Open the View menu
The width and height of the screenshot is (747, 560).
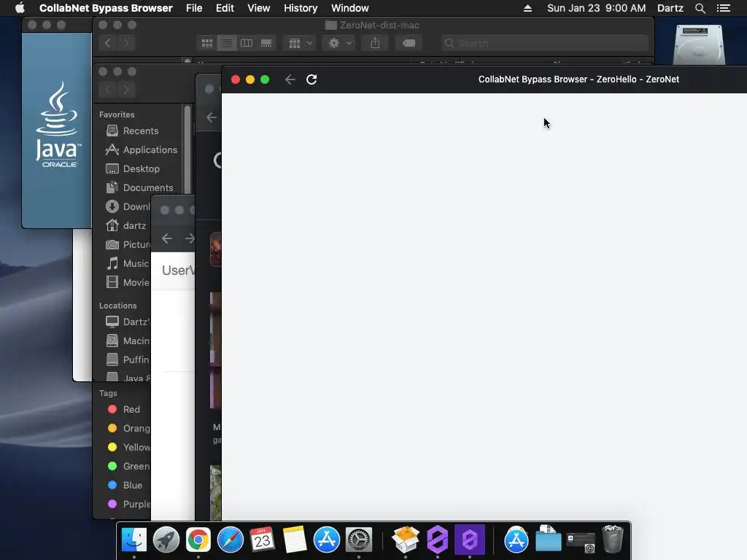click(x=259, y=8)
